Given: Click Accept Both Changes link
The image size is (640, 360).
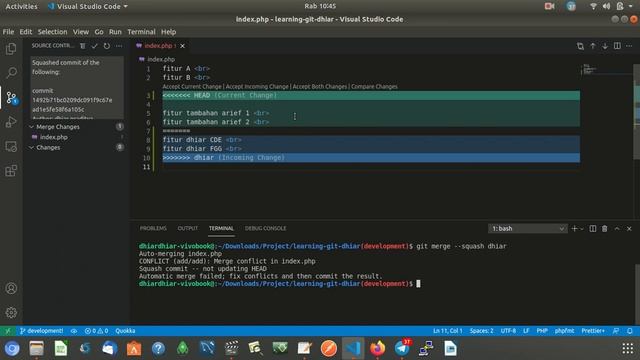Looking at the screenshot, I should tap(320, 87).
